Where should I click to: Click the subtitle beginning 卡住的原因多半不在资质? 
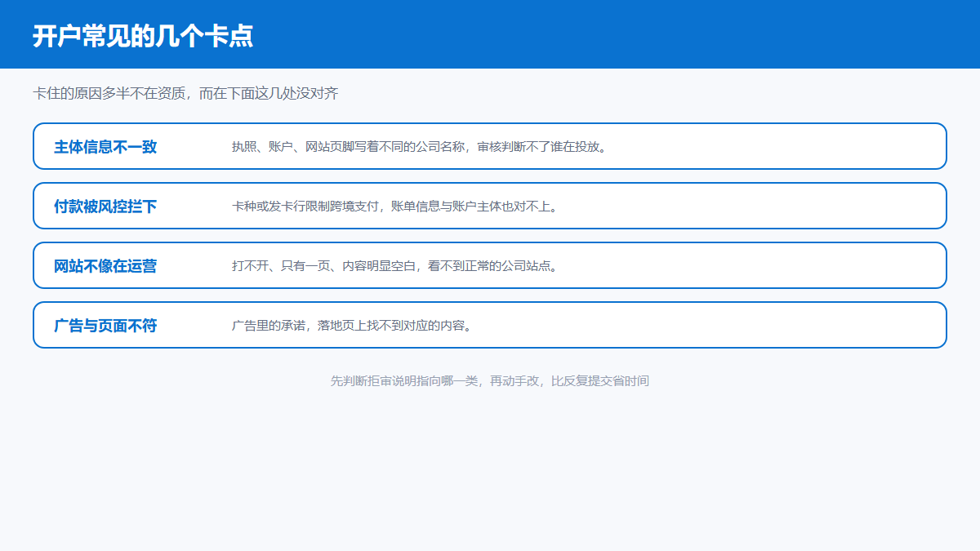185,93
